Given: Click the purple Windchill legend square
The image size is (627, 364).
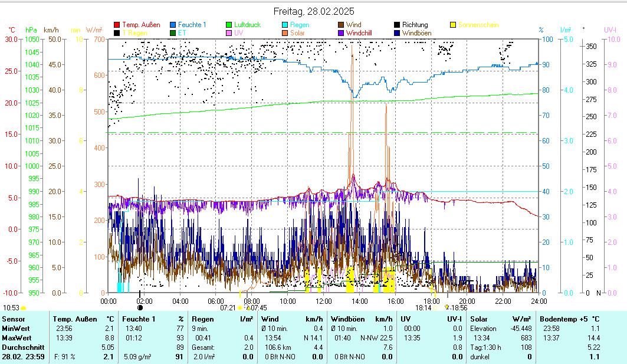Looking at the screenshot, I should 341,34.
